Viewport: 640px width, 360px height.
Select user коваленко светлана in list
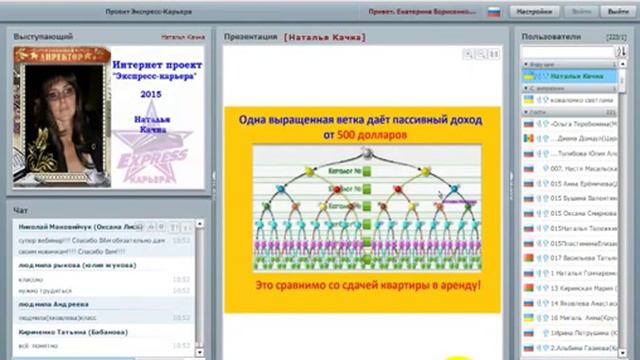click(x=570, y=100)
